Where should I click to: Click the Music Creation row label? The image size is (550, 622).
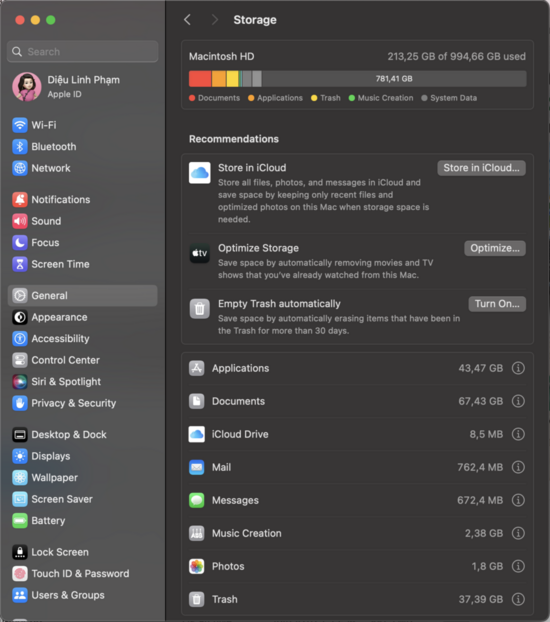pos(246,533)
